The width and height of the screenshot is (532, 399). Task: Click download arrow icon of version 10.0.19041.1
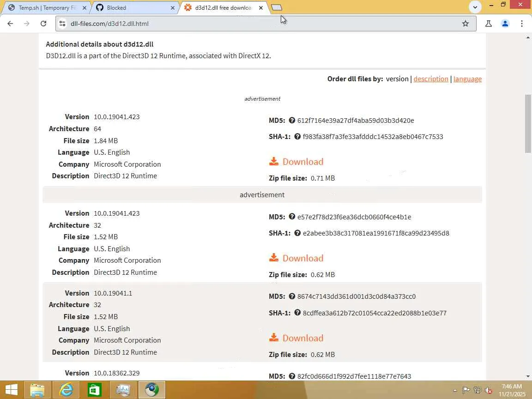pos(274,338)
